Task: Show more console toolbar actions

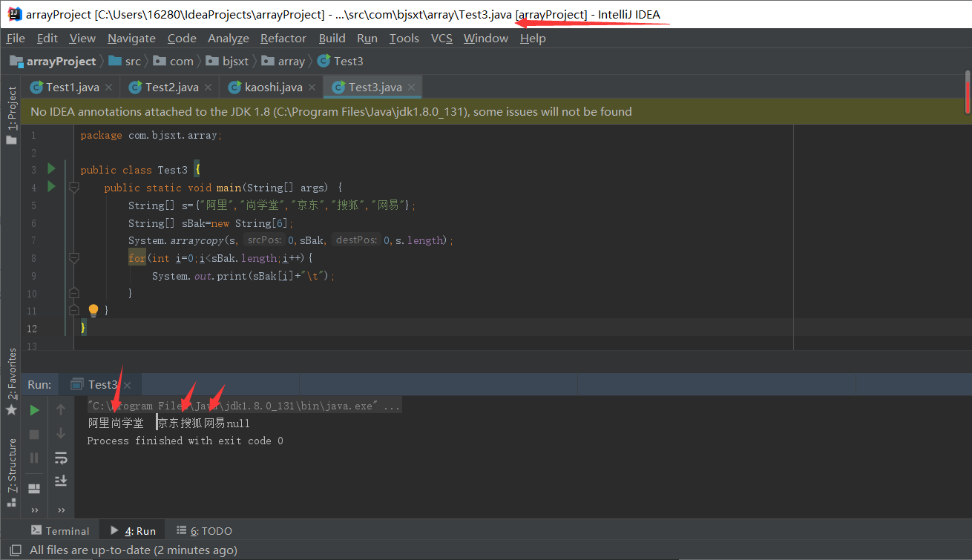Action: point(61,510)
